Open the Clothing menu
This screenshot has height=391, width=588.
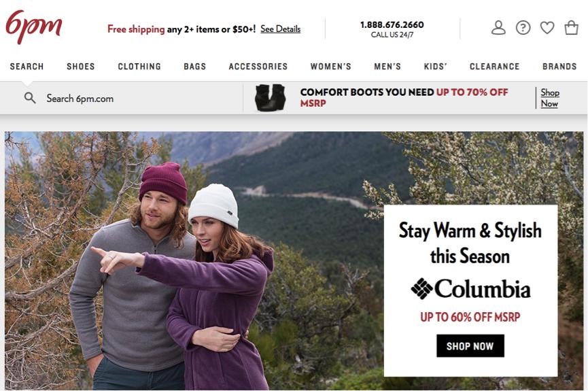click(x=139, y=67)
